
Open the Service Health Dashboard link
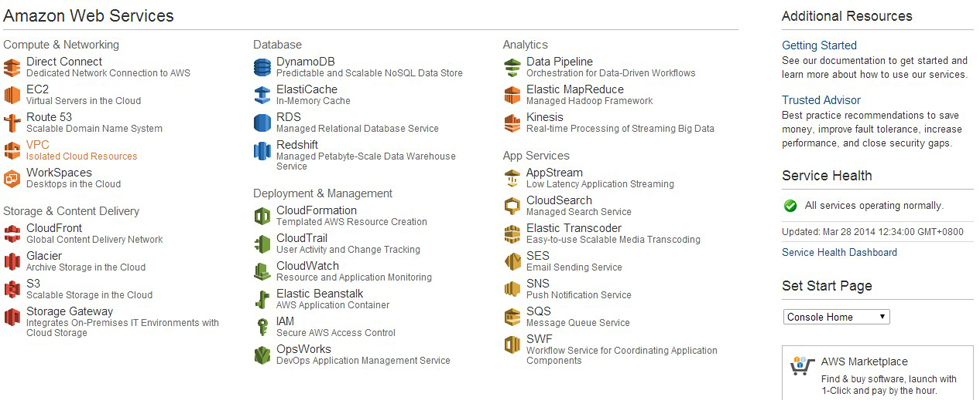tap(839, 252)
